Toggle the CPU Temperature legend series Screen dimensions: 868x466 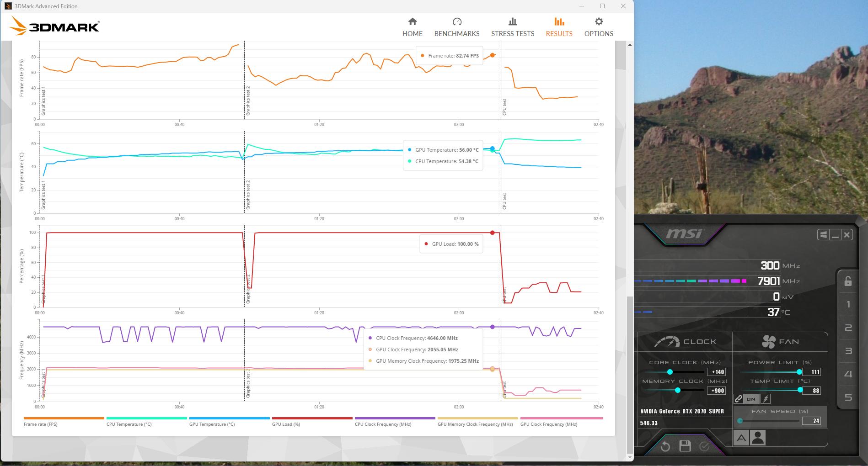[146, 422]
